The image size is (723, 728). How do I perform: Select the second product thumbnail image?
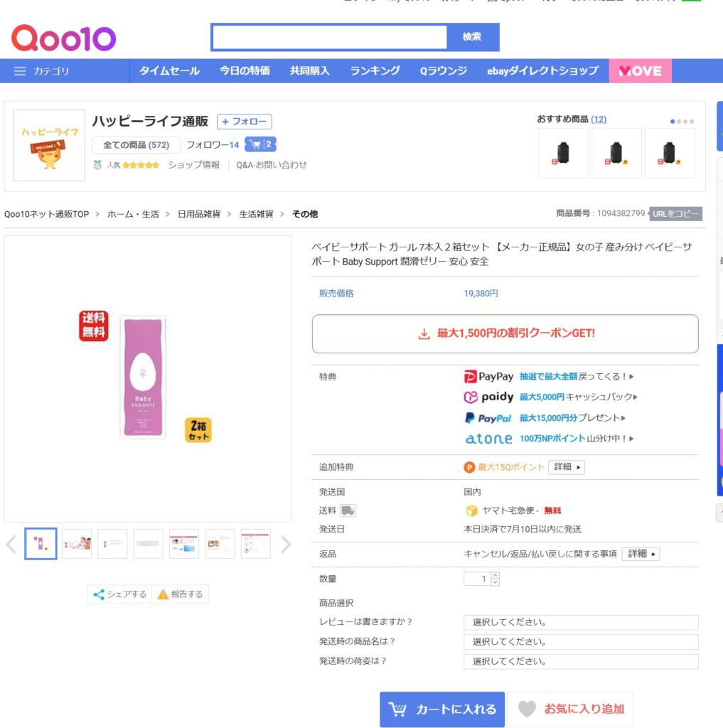[x=77, y=544]
